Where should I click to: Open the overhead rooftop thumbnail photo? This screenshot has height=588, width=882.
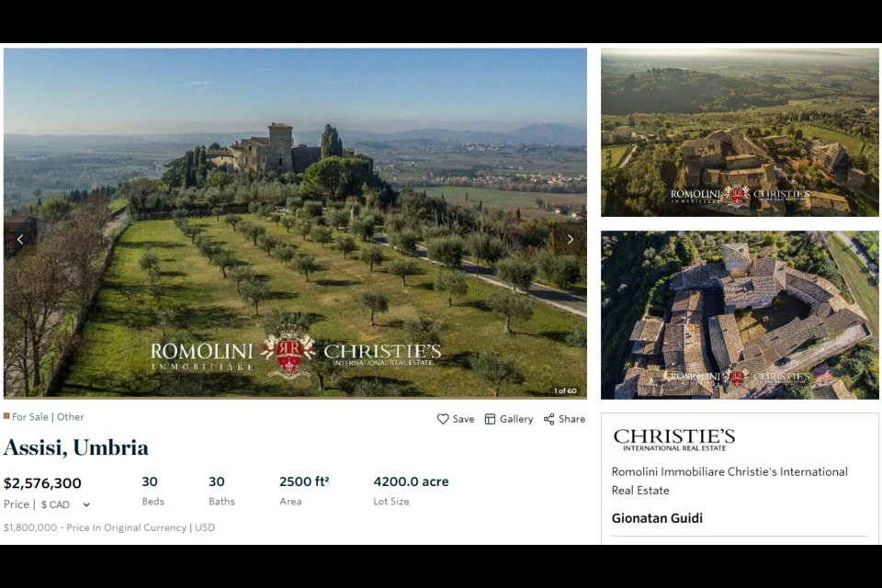click(740, 315)
